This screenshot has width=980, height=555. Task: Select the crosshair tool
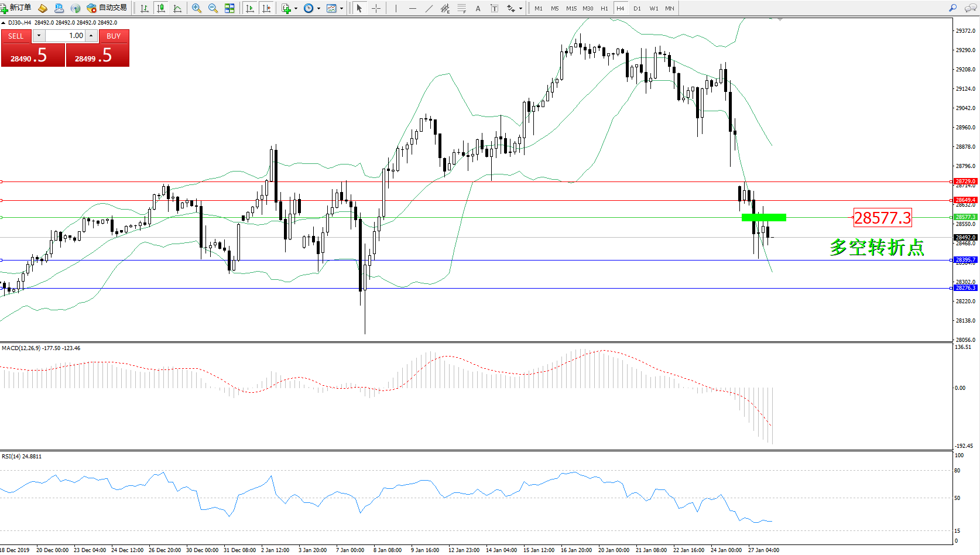(x=376, y=8)
